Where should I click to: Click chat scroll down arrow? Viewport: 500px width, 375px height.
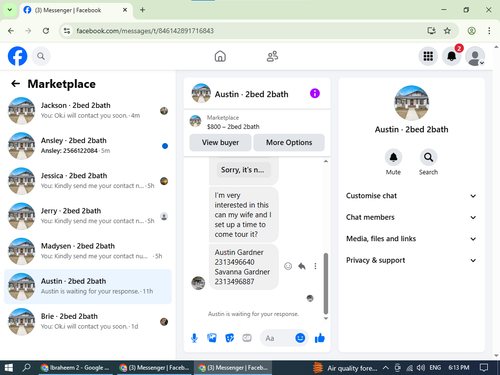326,318
